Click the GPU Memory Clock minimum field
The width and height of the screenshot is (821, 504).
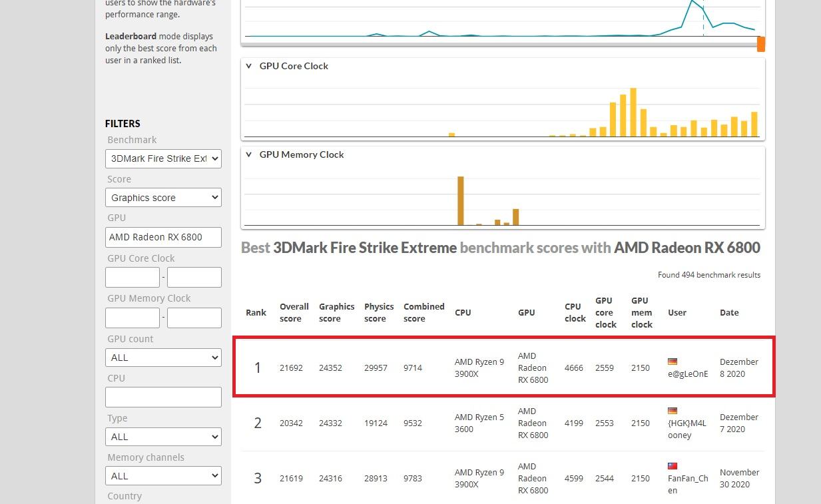133,318
